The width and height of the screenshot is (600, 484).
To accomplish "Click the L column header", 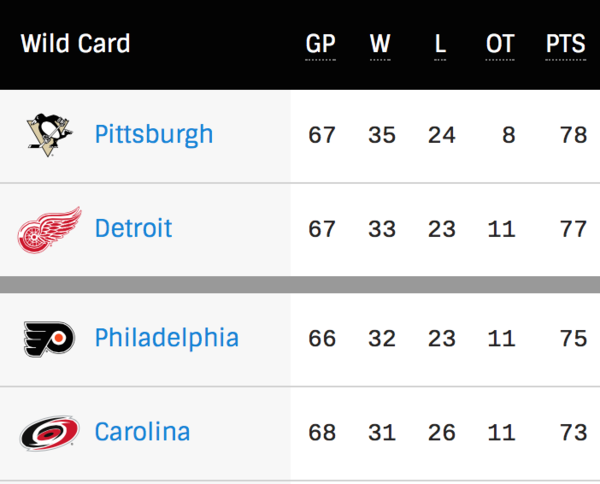I will 440,44.
